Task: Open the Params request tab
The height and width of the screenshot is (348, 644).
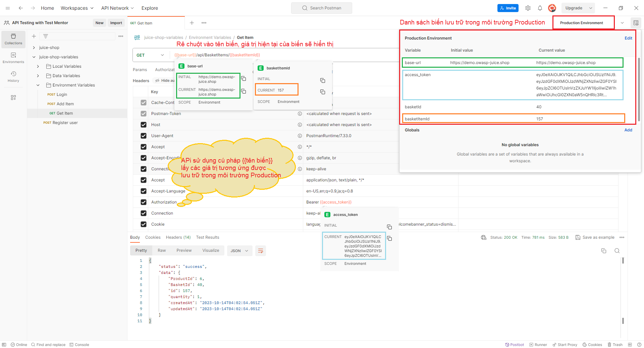Action: click(x=140, y=70)
